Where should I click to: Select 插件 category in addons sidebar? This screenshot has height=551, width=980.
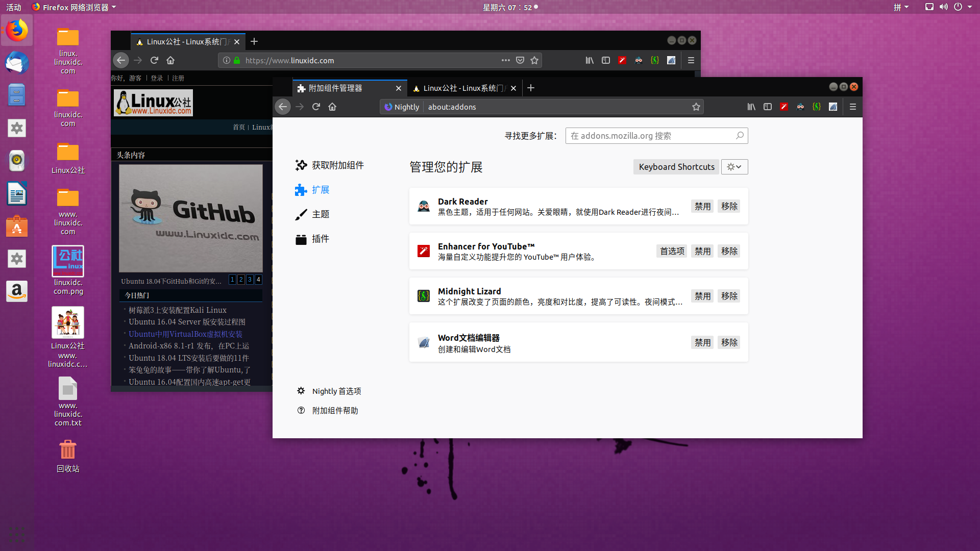pos(312,239)
